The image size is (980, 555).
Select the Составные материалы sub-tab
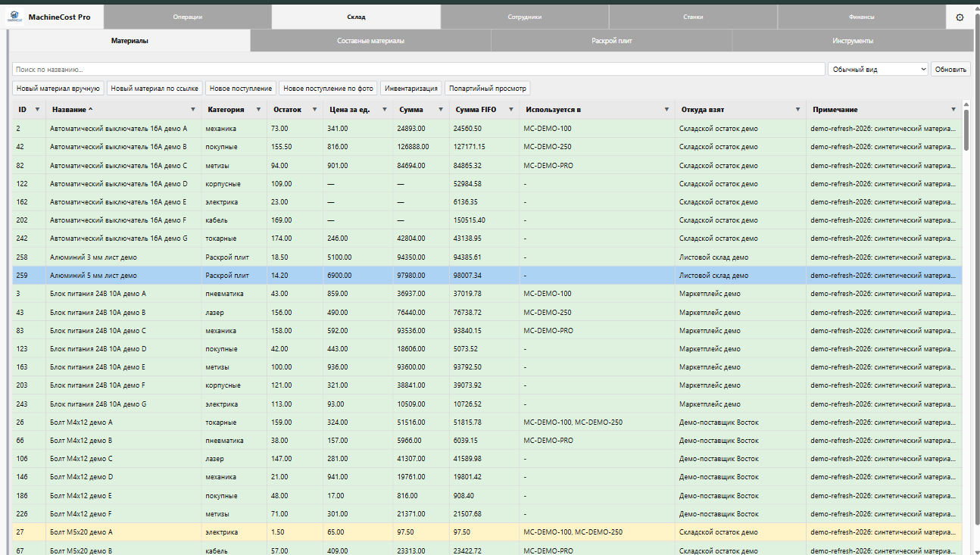pos(370,41)
